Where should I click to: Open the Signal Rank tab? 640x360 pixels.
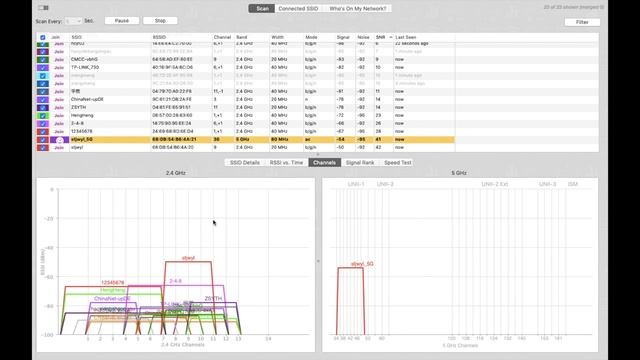tap(360, 162)
